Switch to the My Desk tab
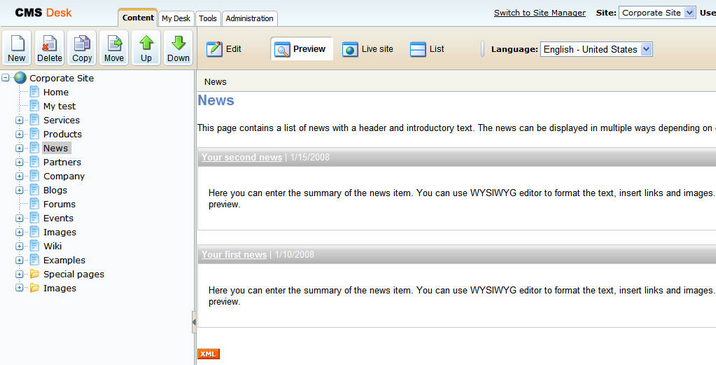This screenshot has width=716, height=365. (176, 18)
